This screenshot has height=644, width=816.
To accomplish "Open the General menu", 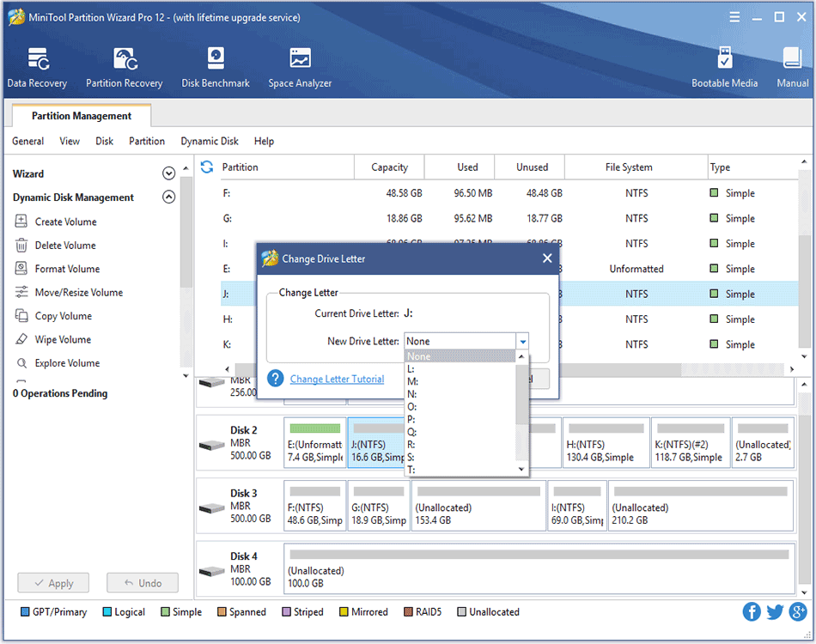I will pos(28,141).
